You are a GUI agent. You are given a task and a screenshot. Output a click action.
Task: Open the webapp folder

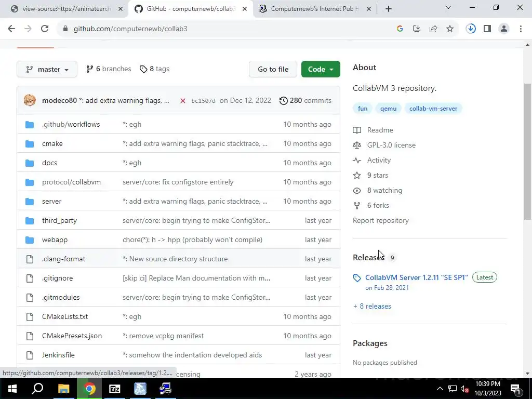pos(55,240)
